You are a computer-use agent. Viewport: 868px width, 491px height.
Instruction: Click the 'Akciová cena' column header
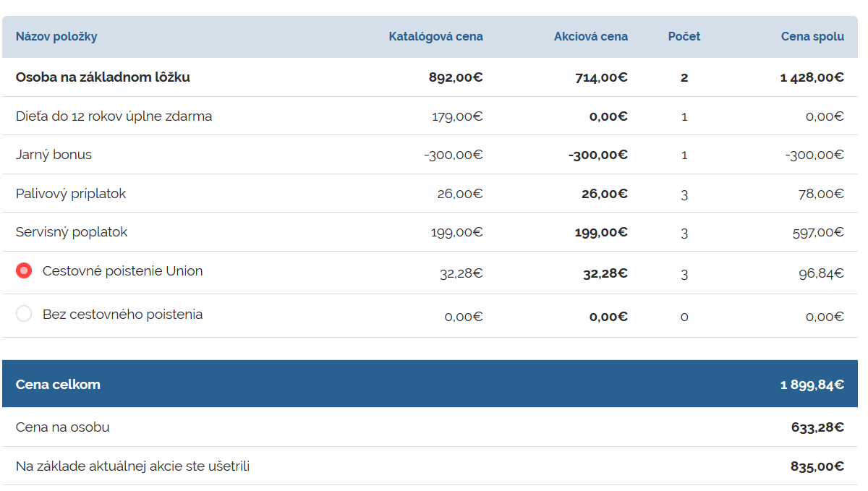[590, 37]
